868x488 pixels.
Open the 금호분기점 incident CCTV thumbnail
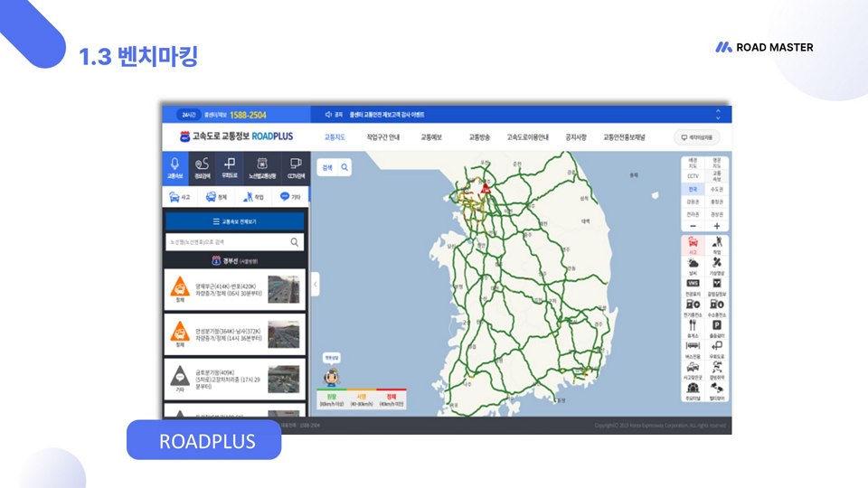click(283, 379)
